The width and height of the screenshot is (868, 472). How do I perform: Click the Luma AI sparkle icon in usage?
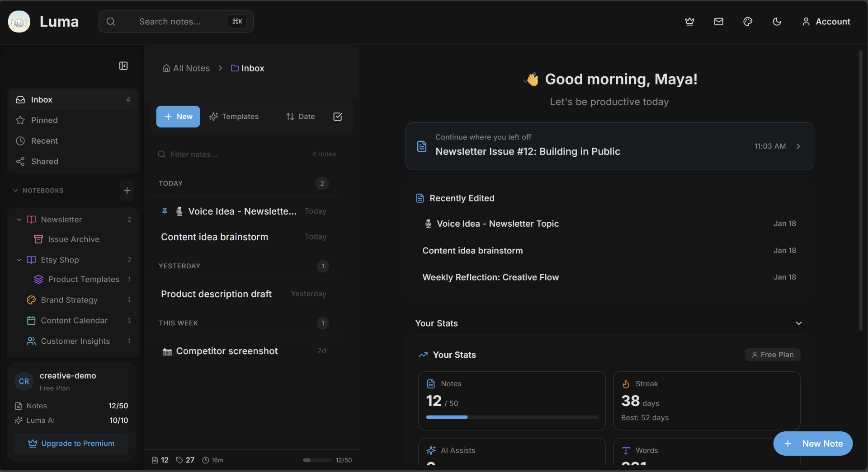pos(19,421)
